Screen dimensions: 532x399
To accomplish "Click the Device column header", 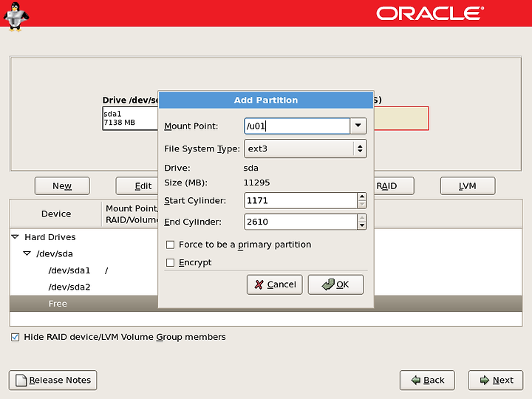I will [56, 214].
